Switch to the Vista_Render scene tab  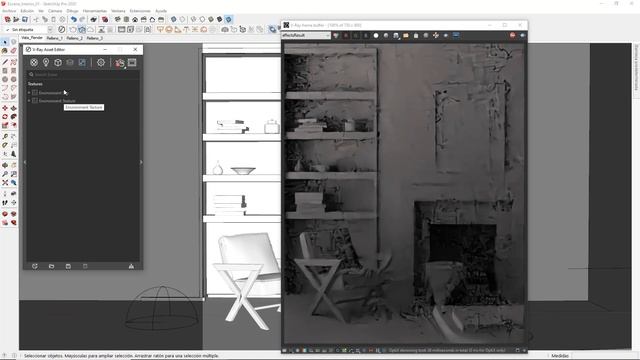click(32, 38)
